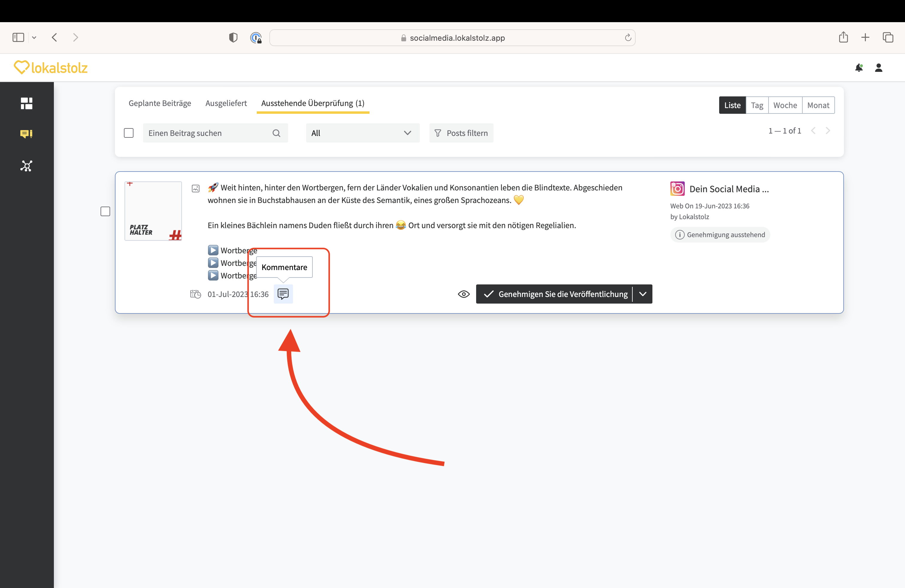Expand the All dropdown filter
Image resolution: width=905 pixels, height=588 pixels.
362,133
